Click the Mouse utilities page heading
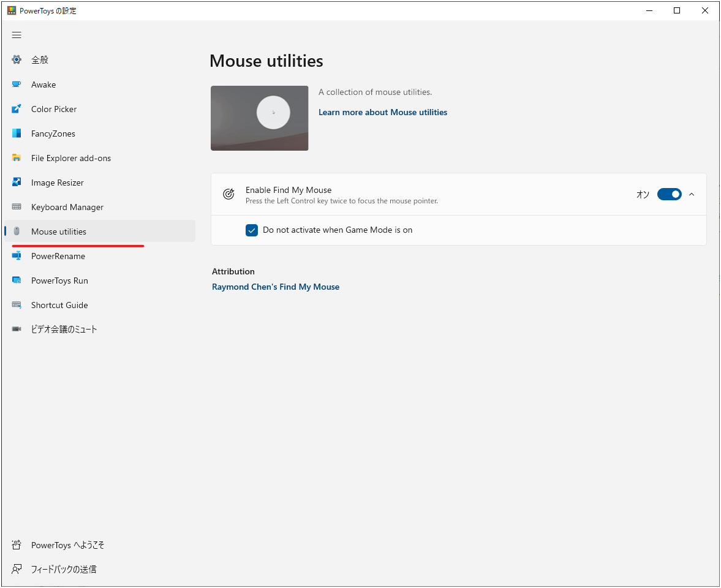 pos(266,61)
